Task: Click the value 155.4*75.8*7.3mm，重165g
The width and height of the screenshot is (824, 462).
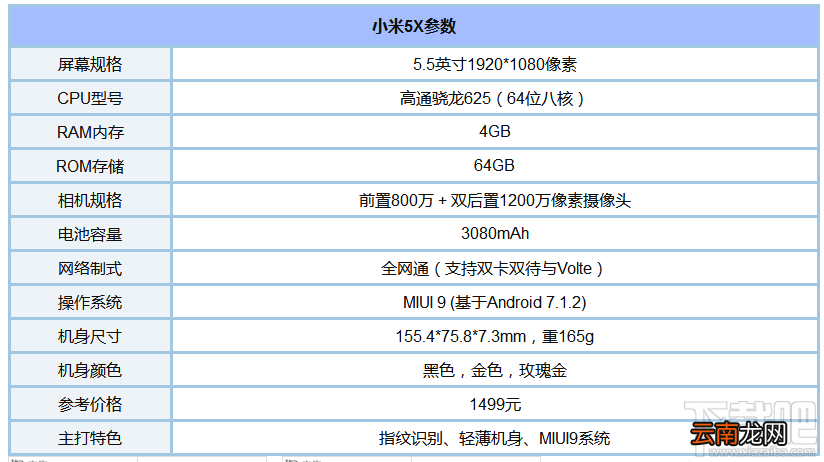Action: (x=495, y=336)
